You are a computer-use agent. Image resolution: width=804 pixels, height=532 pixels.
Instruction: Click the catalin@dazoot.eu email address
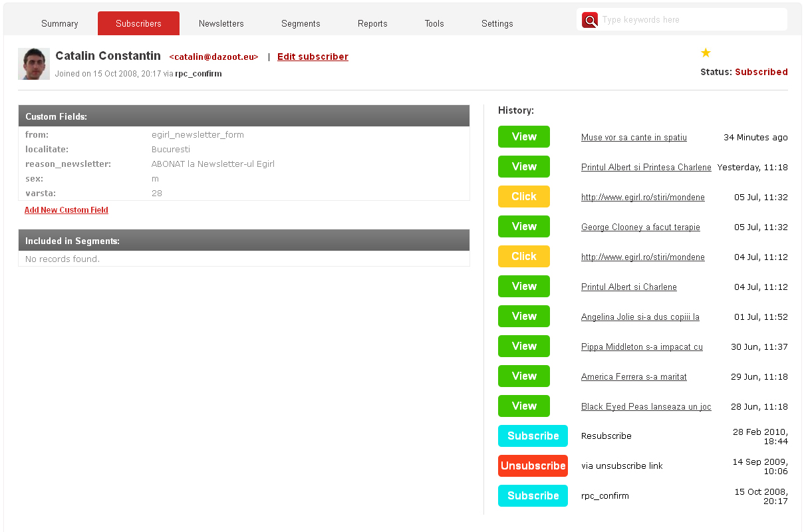point(213,57)
